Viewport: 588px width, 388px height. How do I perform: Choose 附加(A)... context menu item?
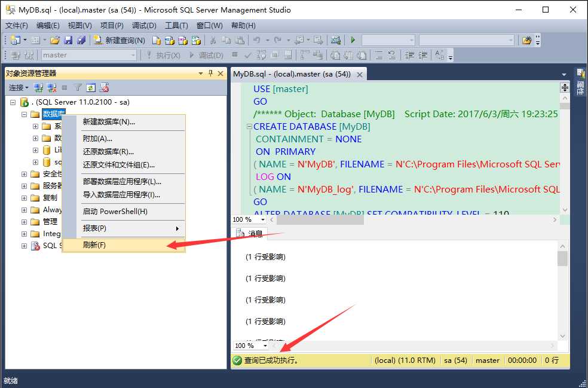[x=124, y=139]
